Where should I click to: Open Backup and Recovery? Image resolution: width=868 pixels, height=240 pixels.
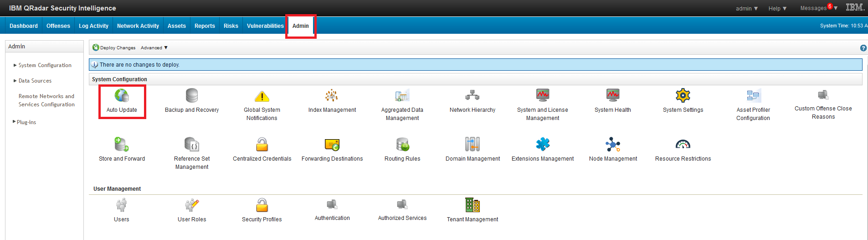pyautogui.click(x=192, y=96)
